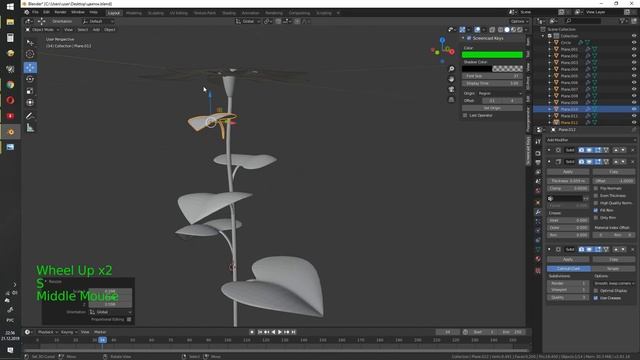The image size is (640, 360).
Task: Select Catmull-Clark subdivision type
Action: pos(569,269)
